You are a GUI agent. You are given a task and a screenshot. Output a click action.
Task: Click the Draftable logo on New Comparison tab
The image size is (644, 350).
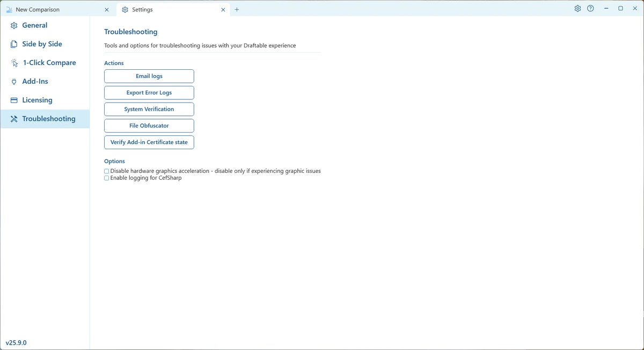point(9,10)
